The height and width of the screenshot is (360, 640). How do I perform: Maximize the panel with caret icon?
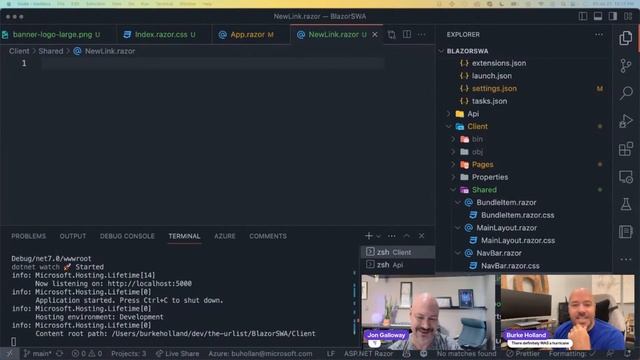407,236
